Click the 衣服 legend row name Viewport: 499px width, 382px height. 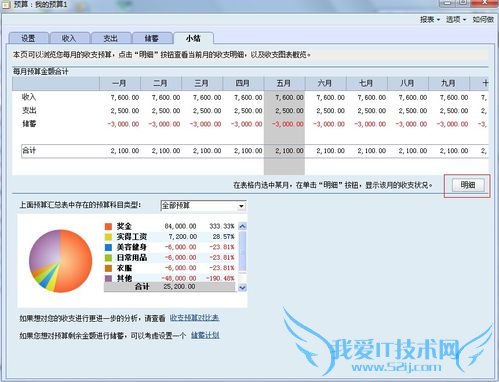coord(124,268)
